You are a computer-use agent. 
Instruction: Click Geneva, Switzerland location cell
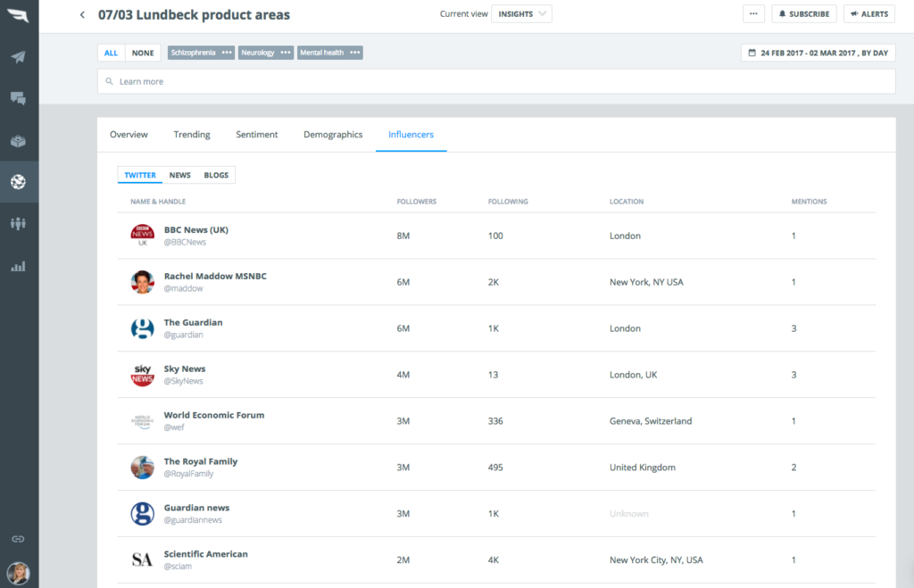click(651, 421)
